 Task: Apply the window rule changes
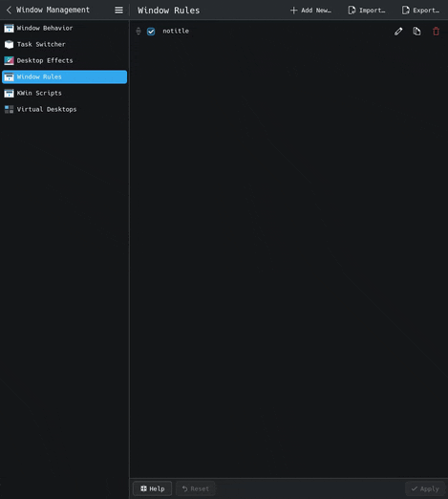click(425, 488)
